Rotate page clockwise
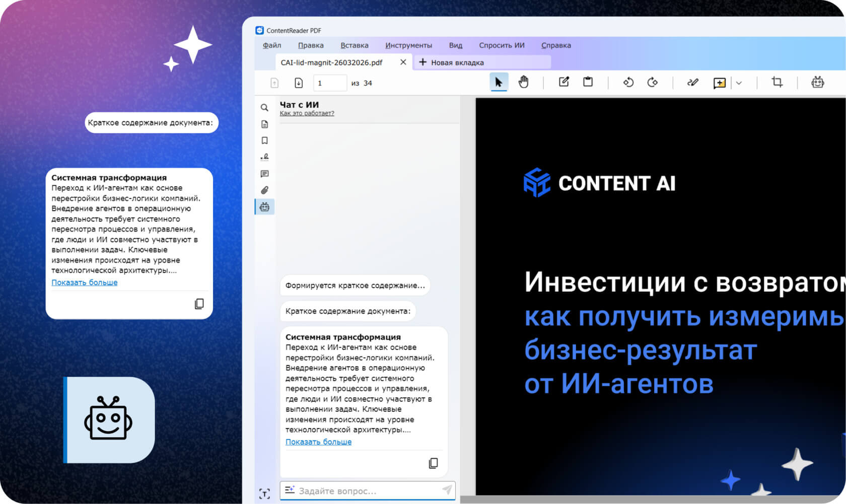846x504 pixels. point(653,82)
